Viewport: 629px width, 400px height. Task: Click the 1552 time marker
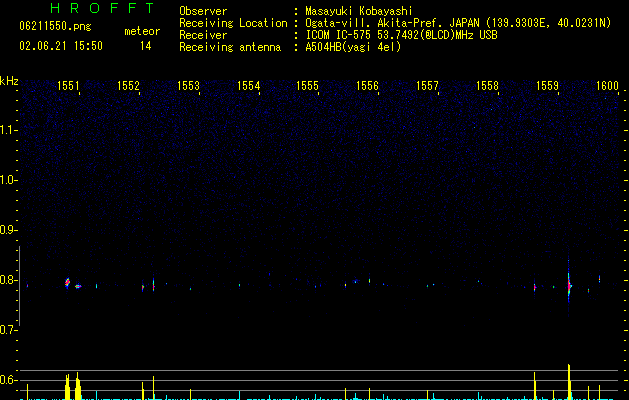coord(128,86)
